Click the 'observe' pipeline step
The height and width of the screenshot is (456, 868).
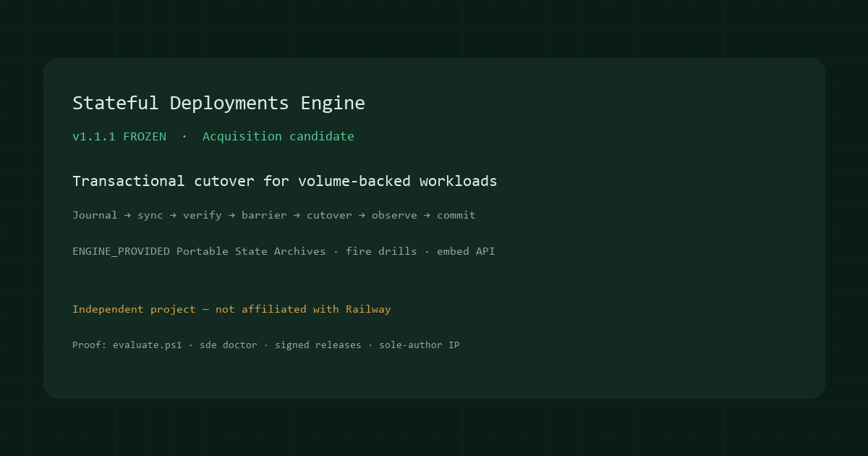[394, 215]
